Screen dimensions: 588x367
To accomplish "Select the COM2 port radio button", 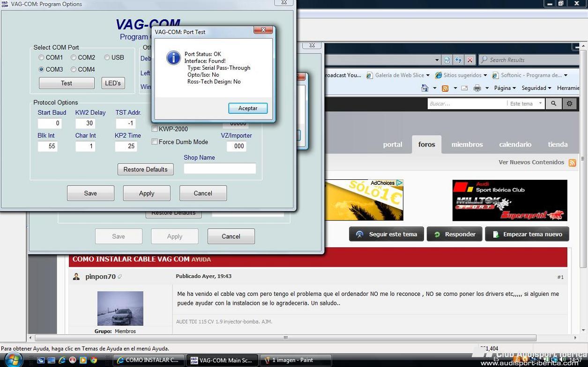I will click(74, 58).
